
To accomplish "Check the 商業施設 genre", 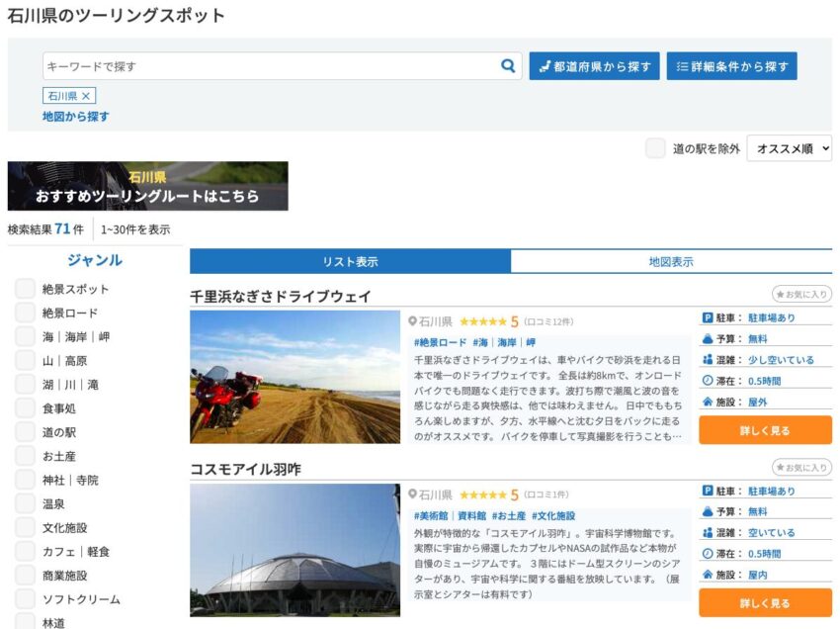I will click(25, 575).
